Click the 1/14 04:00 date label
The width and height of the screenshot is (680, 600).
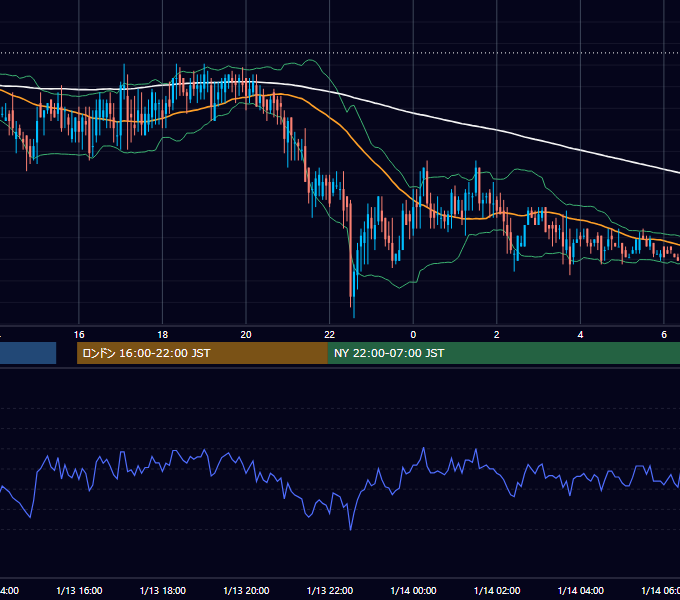click(x=581, y=590)
